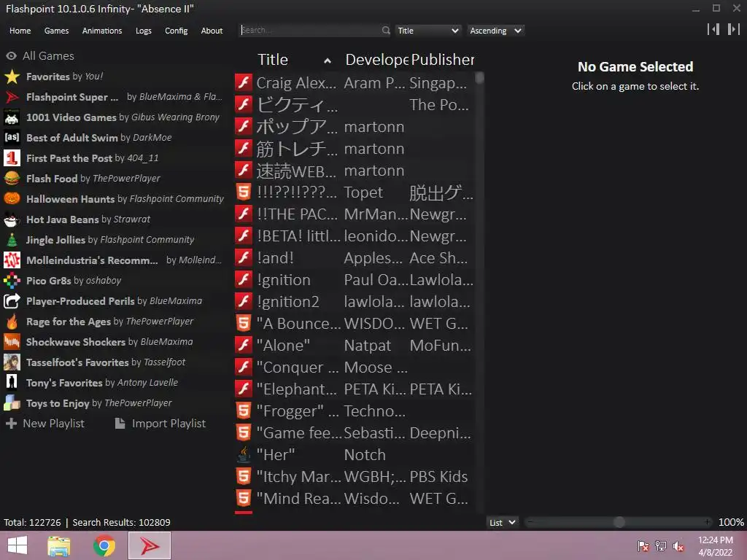747x560 pixels.
Task: Switch to the Games tab
Action: coord(56,31)
